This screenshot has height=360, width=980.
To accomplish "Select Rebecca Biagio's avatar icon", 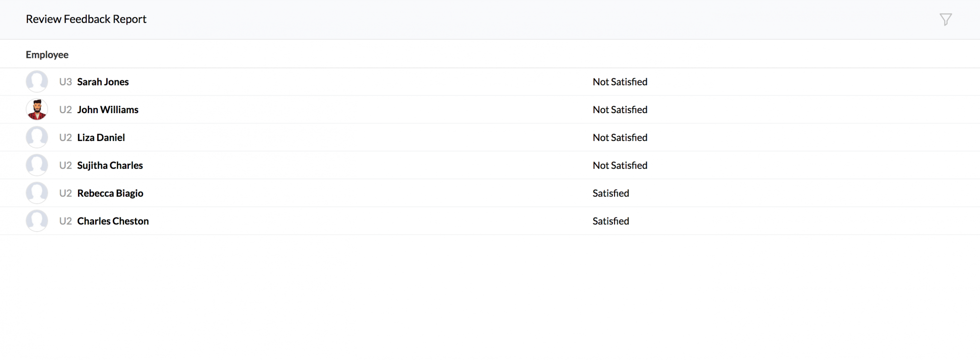I will tap(37, 193).
